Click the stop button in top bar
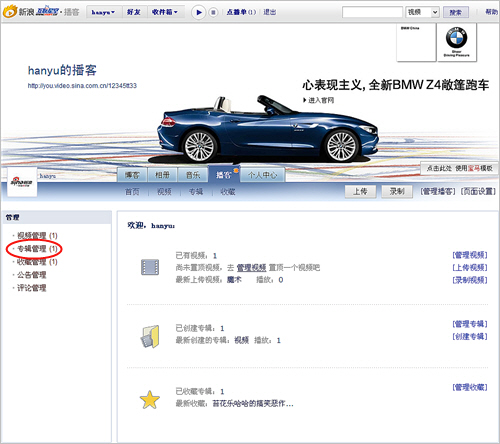 pos(213,12)
